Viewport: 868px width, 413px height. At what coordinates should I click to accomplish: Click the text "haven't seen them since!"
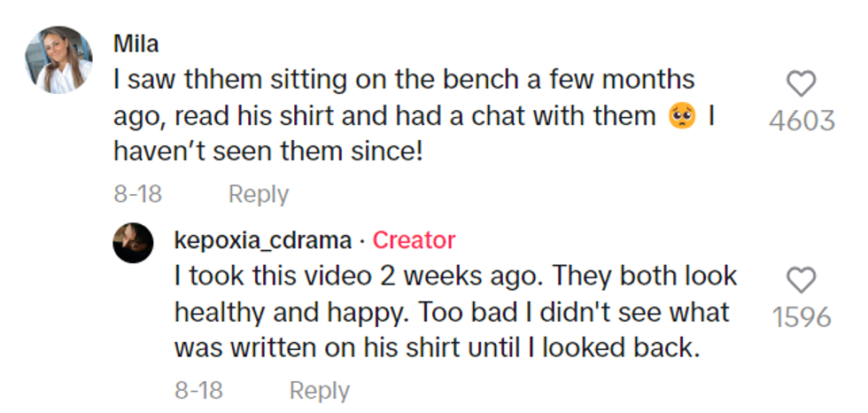[x=268, y=152]
